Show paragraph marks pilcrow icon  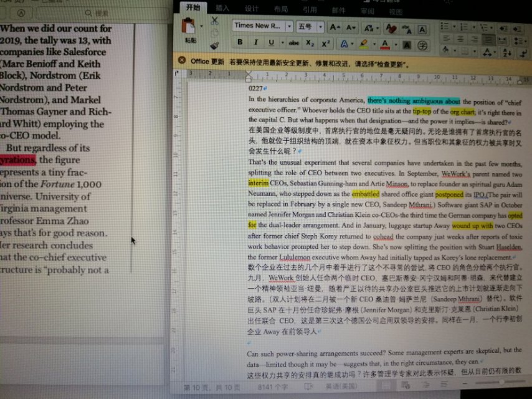click(523, 54)
